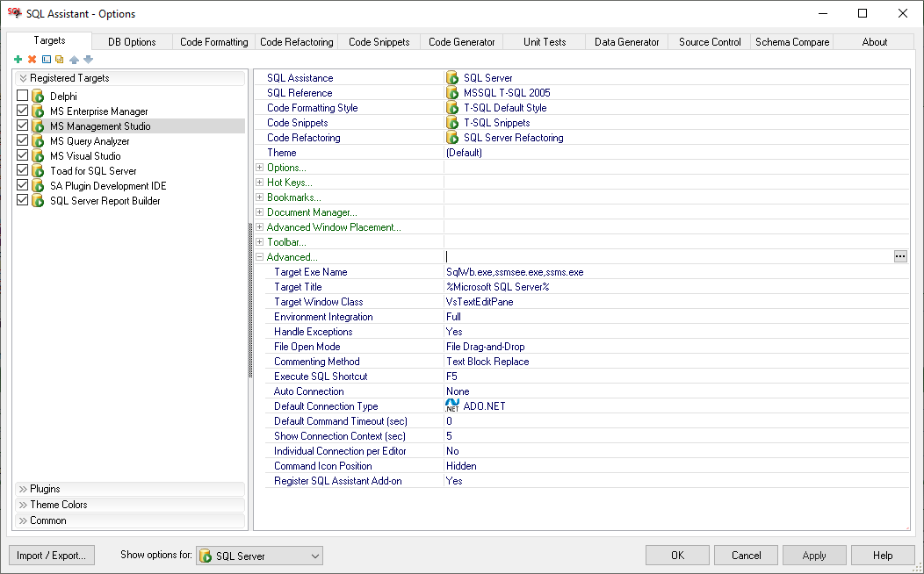Screen dimensions: 924x574
Task: Expand the Options... node
Action: tap(259, 167)
